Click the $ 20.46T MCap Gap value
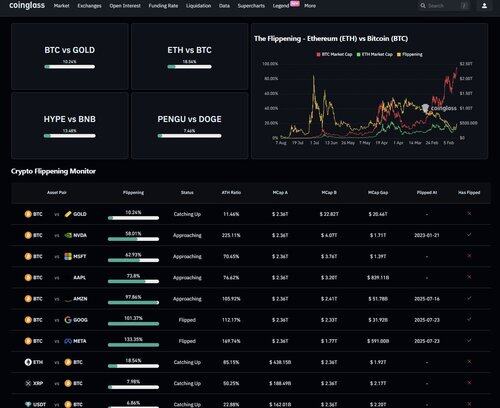The width and height of the screenshot is (500, 408). tap(378, 214)
